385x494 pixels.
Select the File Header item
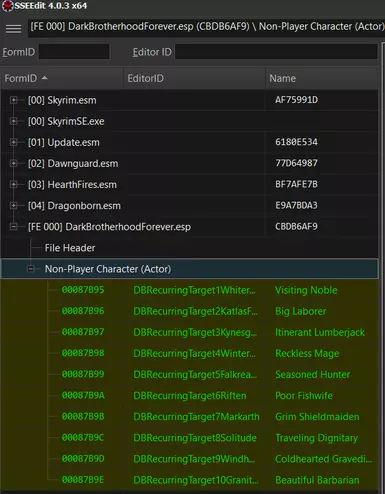point(70,248)
